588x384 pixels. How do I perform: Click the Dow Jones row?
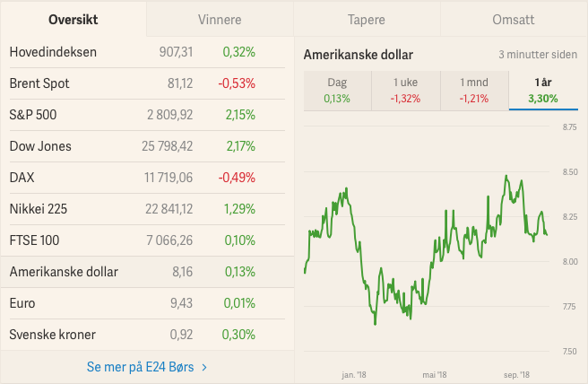coord(147,146)
